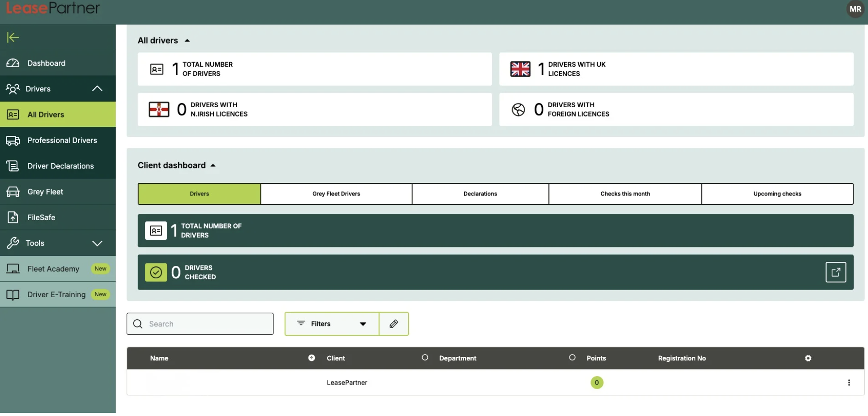
Task: Open the MR user avatar menu
Action: (855, 9)
